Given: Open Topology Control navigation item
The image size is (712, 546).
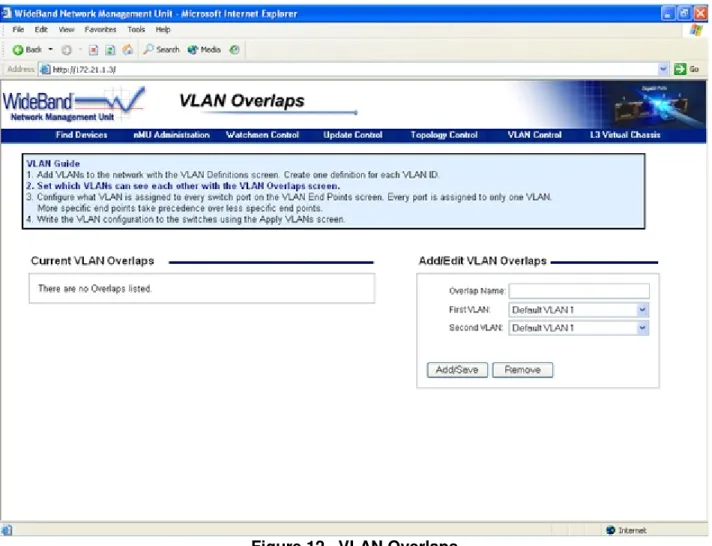Looking at the screenshot, I should [444, 135].
